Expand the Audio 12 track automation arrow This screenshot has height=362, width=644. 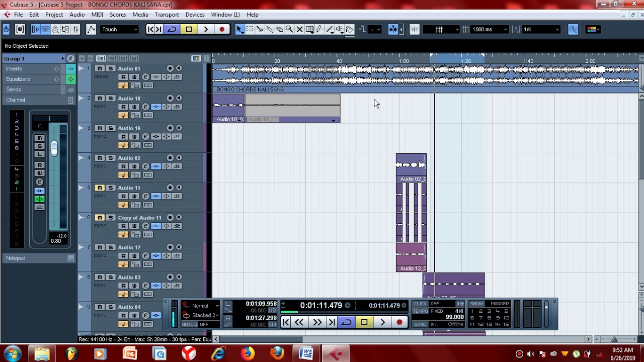[81, 247]
